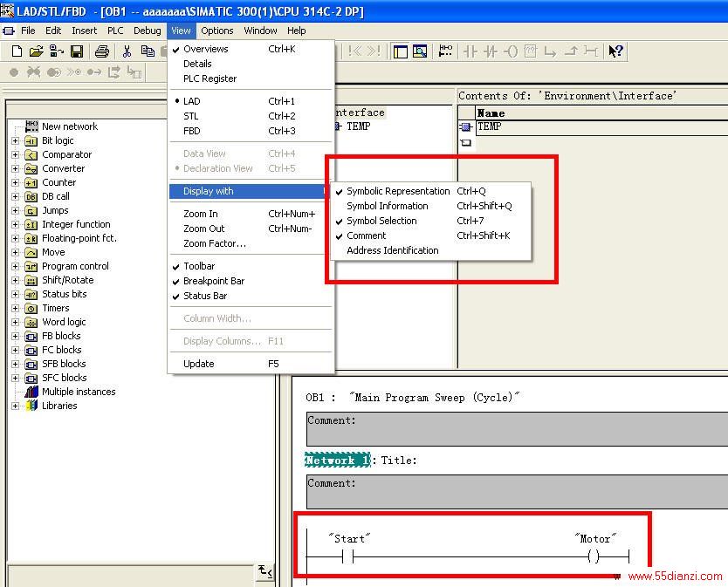Open the Debug menu
The image size is (728, 587).
click(x=148, y=31)
